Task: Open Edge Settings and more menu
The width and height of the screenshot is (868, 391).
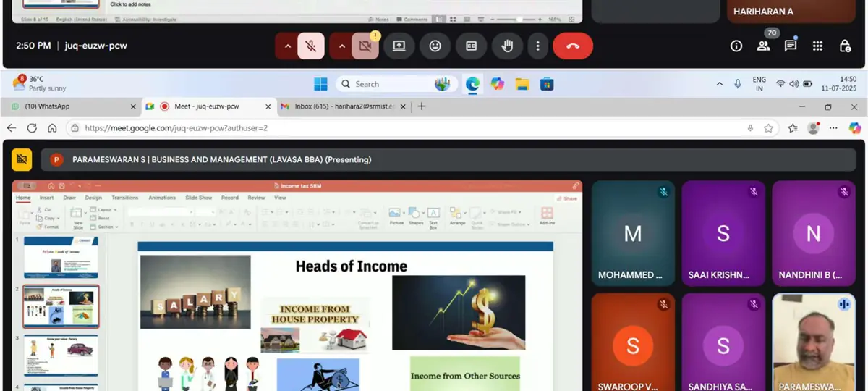Action: (834, 128)
